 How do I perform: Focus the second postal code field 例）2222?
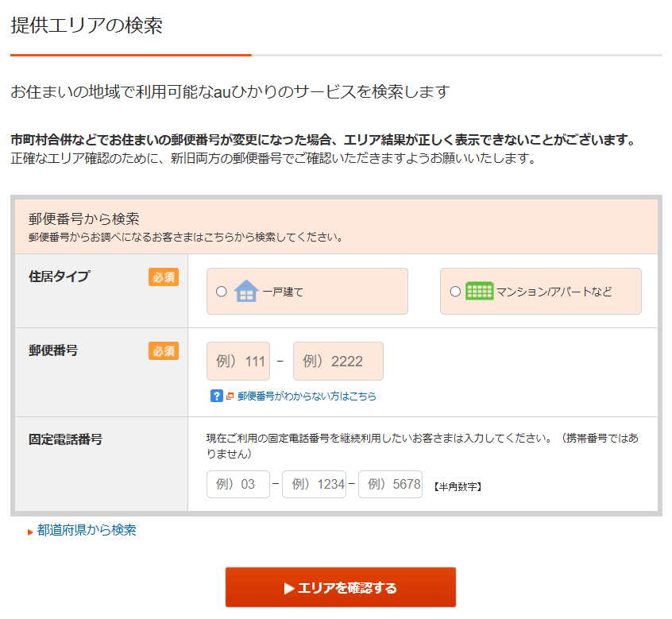tap(338, 362)
